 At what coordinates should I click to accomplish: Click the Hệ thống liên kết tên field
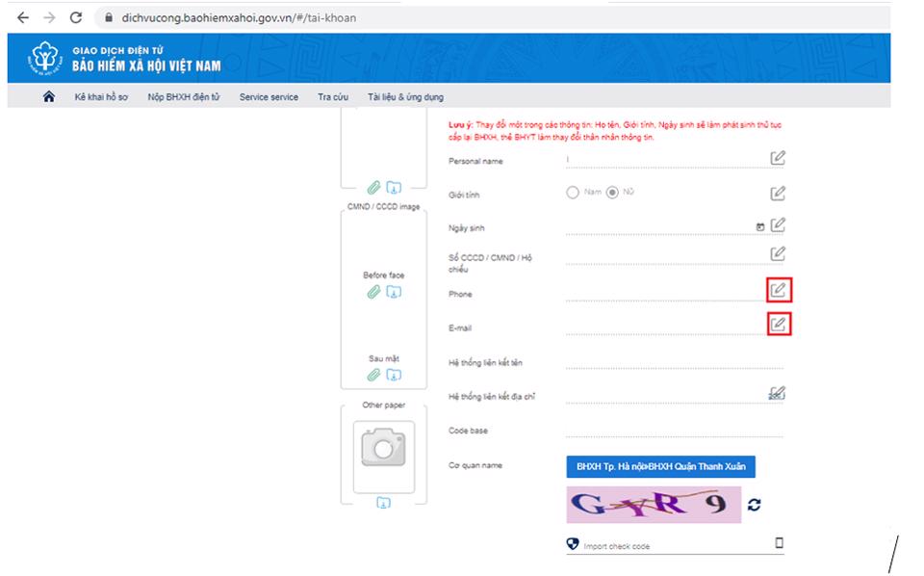(675, 361)
